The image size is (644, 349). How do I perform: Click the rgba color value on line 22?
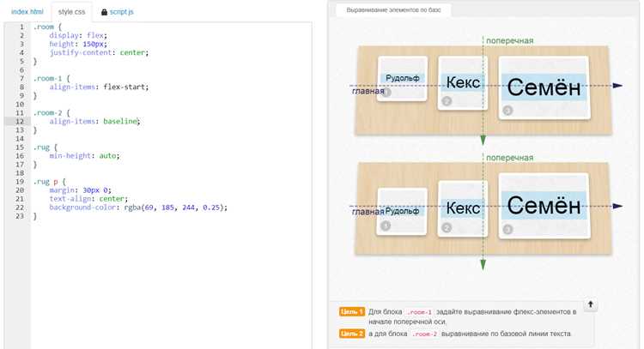point(174,208)
